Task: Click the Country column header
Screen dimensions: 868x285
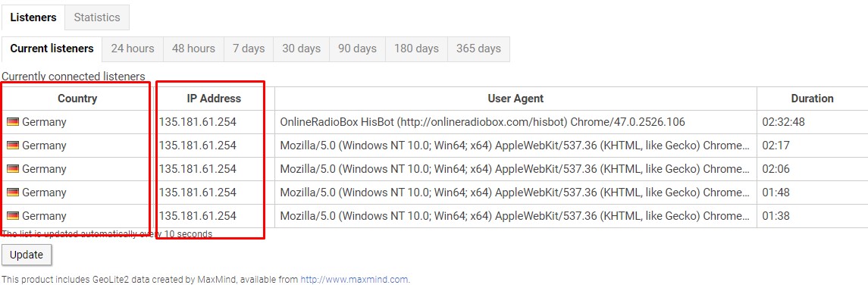Action: (x=77, y=99)
